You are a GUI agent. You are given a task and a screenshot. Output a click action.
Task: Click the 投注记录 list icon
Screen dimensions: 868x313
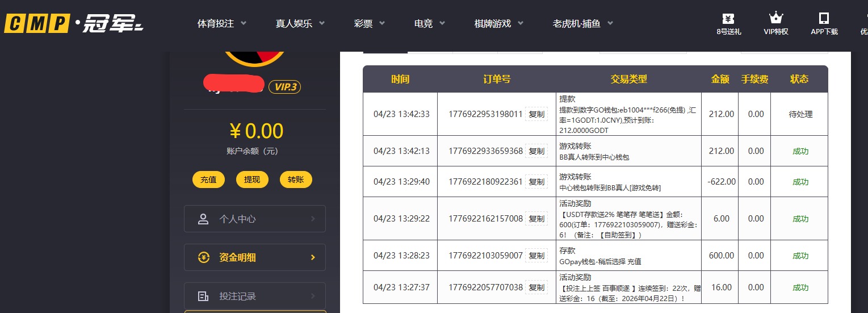(x=203, y=296)
